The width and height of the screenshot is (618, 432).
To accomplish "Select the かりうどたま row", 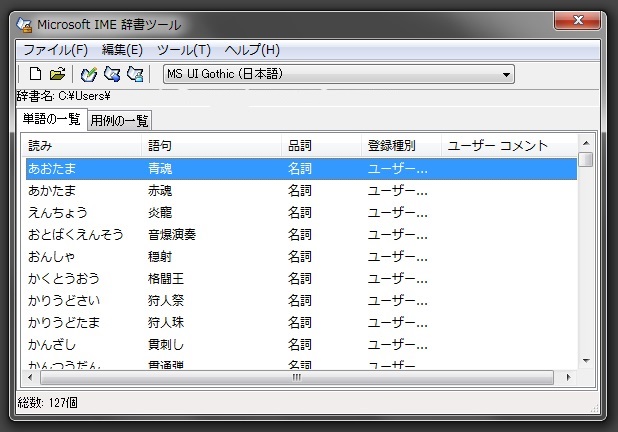I will pos(301,323).
